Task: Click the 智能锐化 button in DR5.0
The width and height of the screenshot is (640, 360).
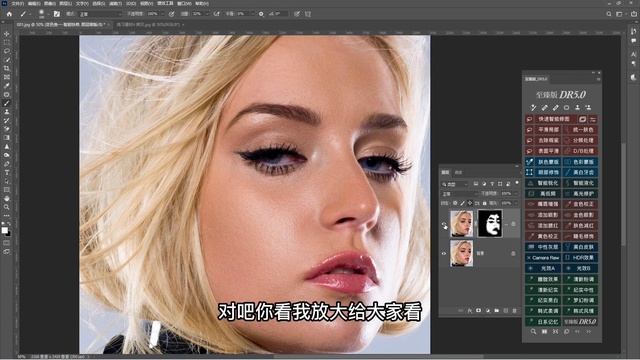Action: click(x=543, y=183)
